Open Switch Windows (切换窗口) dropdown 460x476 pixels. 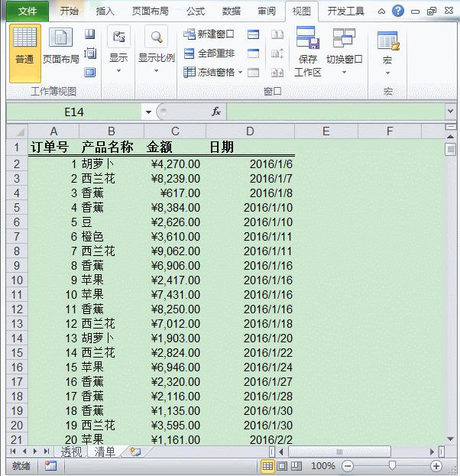click(345, 52)
